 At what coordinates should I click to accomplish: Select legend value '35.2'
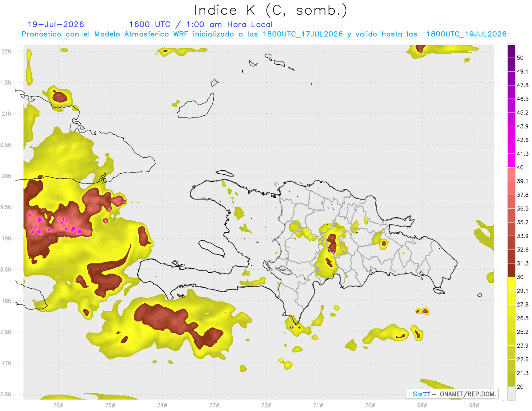523,222
